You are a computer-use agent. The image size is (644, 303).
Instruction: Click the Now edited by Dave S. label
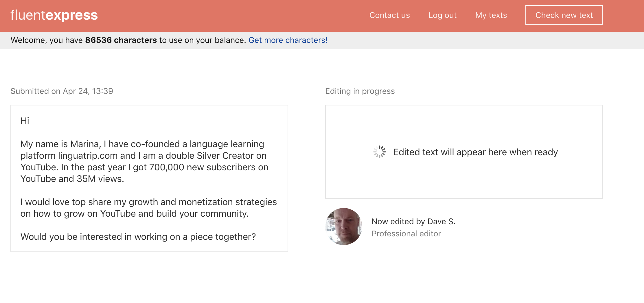coord(414,221)
